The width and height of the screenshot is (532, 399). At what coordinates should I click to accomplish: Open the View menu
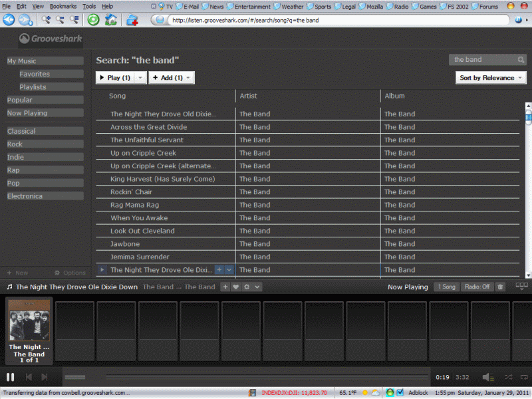click(38, 6)
